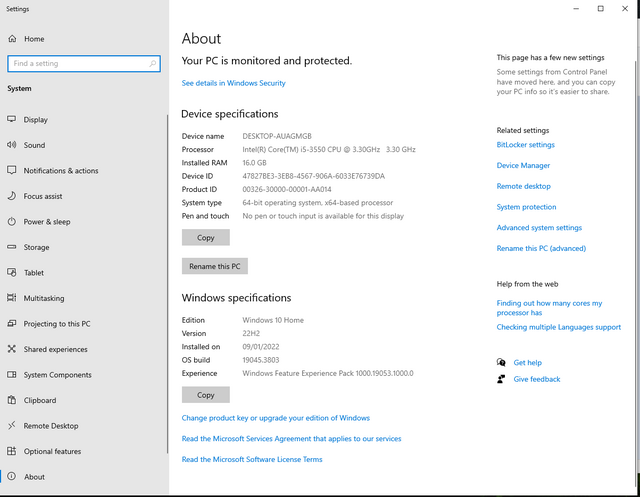Click the Get help chat icon
Screen dimensions: 640x497
501,362
